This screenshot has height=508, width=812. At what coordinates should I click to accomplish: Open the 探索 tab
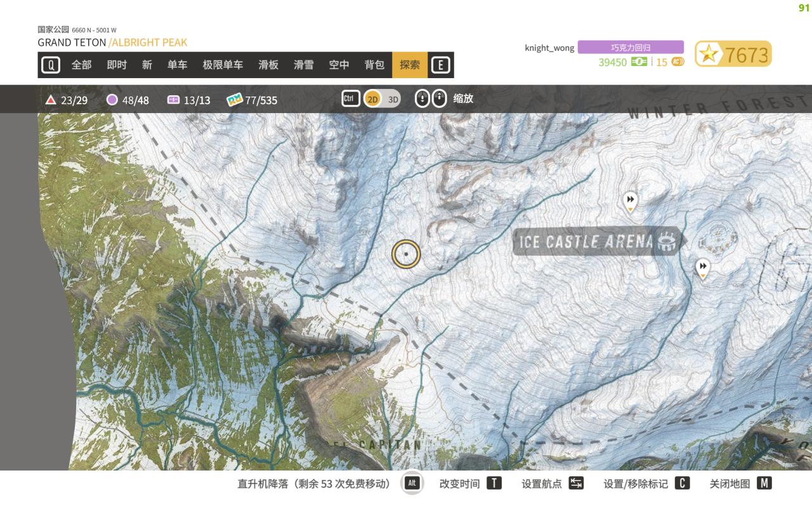point(410,65)
